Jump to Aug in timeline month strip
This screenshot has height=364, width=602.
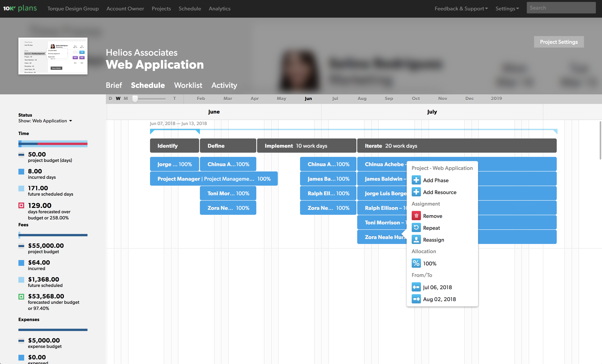click(x=362, y=98)
